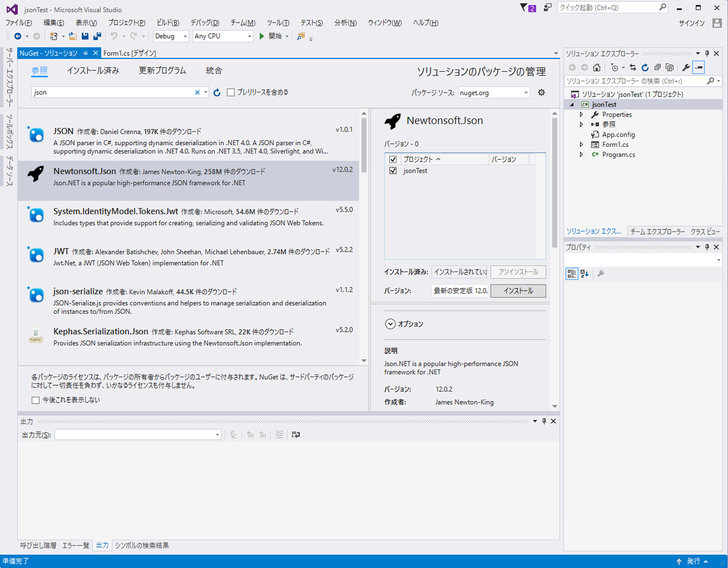Click Solution Explorer Properties wrench icon
The image size is (728, 568).
686,67
